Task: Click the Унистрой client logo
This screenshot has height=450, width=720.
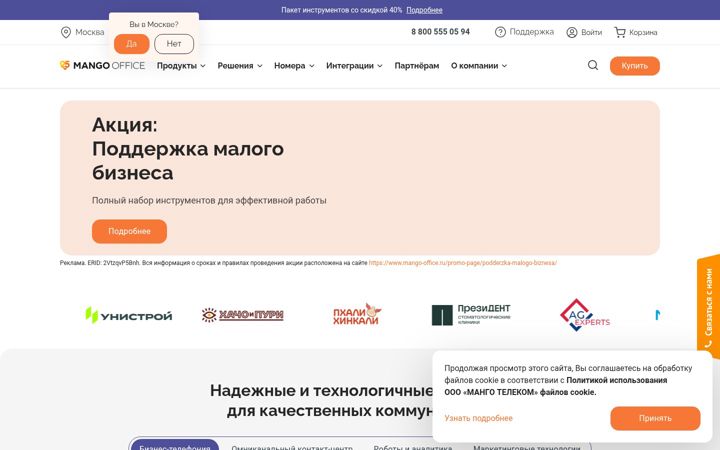Action: click(129, 315)
